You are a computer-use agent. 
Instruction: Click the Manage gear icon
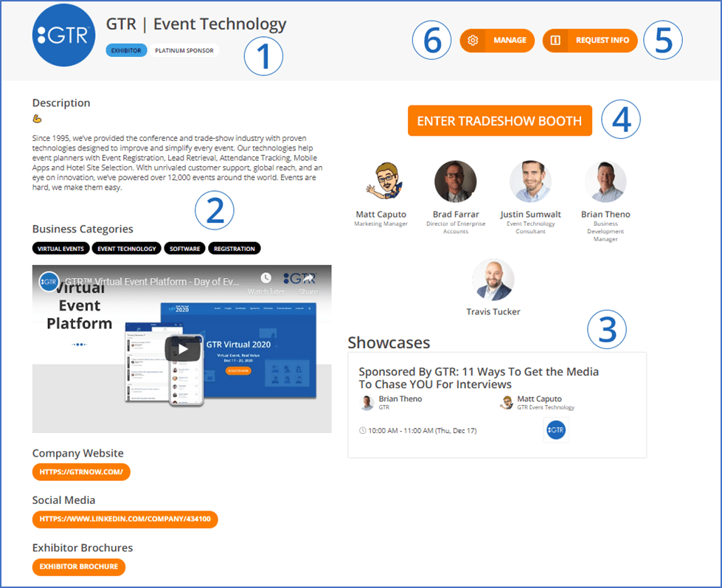click(473, 41)
